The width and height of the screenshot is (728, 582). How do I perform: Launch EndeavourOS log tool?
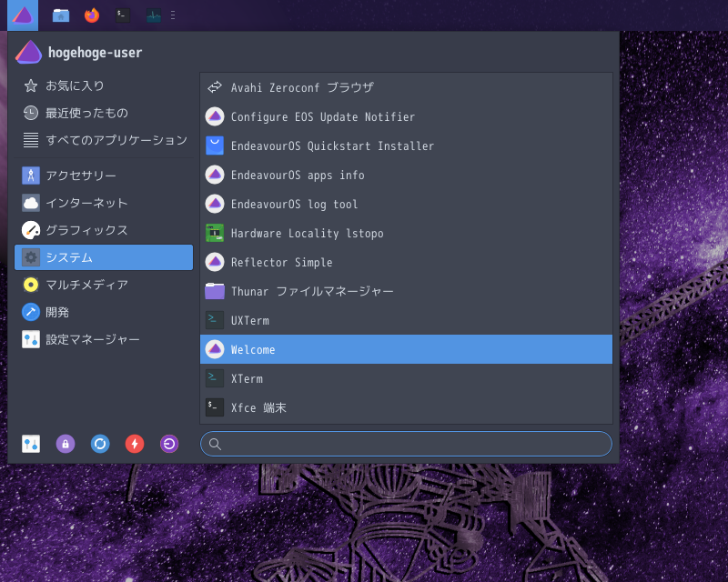click(406, 205)
